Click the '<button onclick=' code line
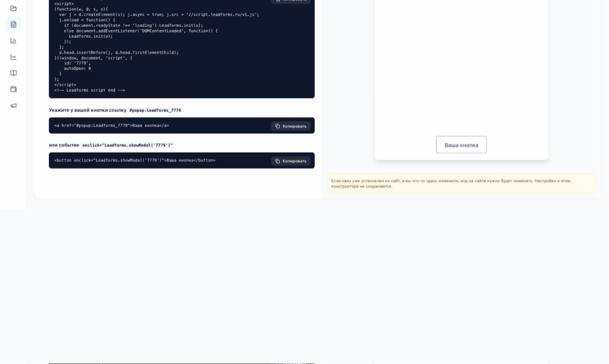 [135, 160]
